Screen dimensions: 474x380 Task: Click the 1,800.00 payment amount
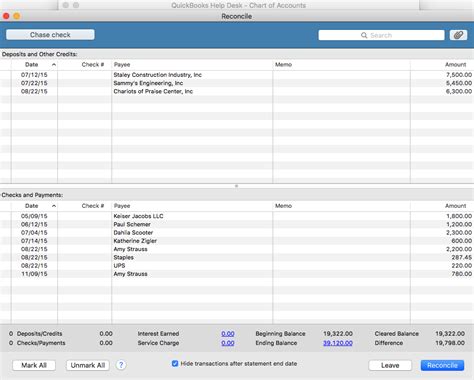point(459,216)
